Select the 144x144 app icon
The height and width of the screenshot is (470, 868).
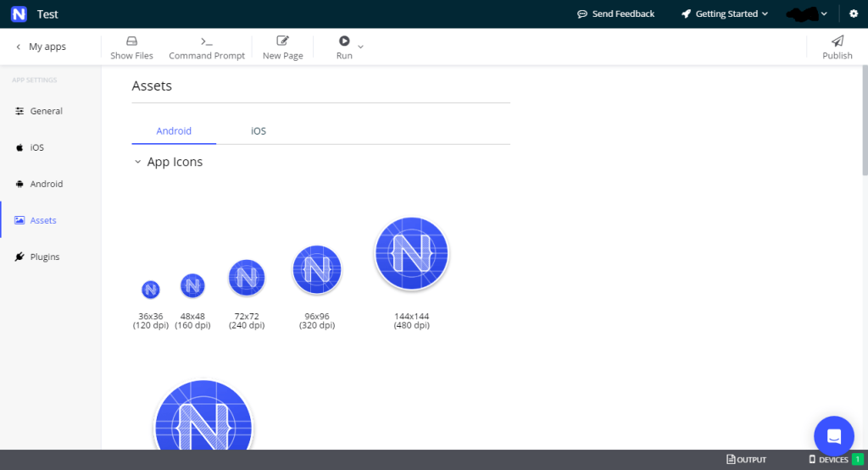coord(411,254)
